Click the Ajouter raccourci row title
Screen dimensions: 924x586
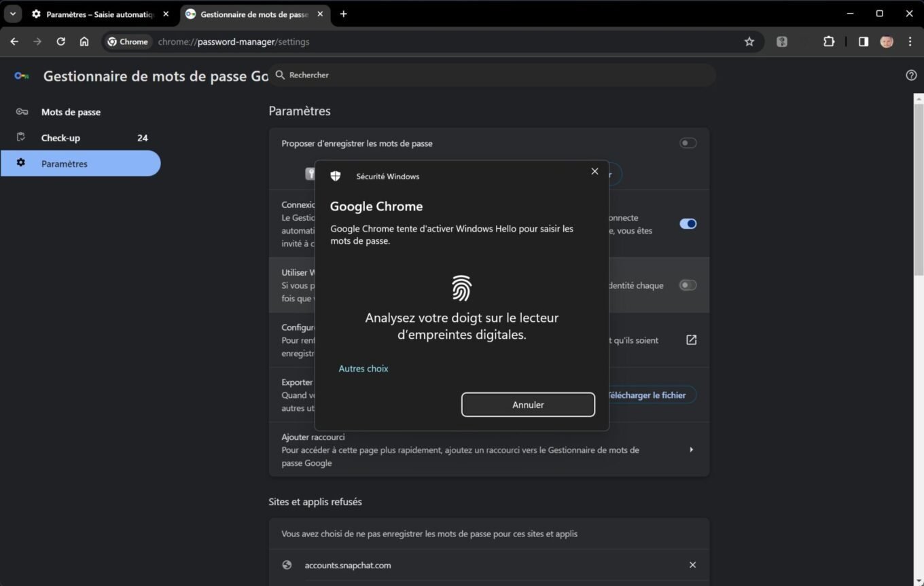pyautogui.click(x=313, y=437)
